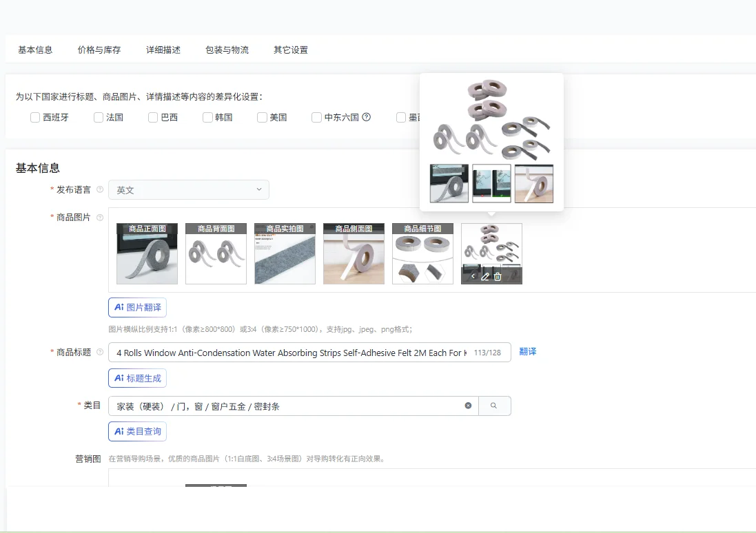Click the 113/128 title character counter
756x533 pixels.
[x=487, y=353]
